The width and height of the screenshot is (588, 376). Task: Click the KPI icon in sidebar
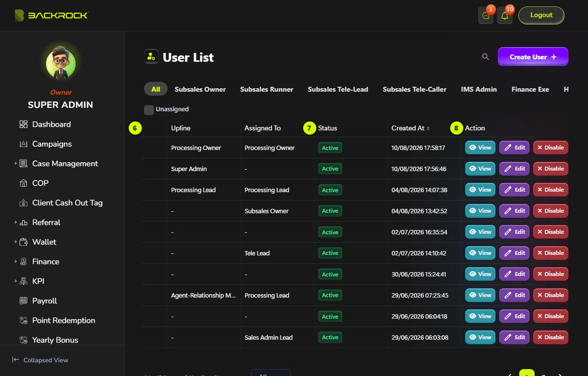click(x=24, y=281)
